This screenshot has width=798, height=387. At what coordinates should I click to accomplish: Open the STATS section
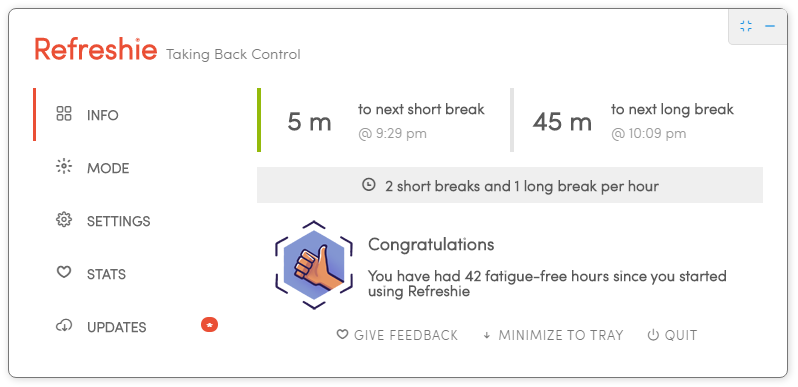point(106,274)
